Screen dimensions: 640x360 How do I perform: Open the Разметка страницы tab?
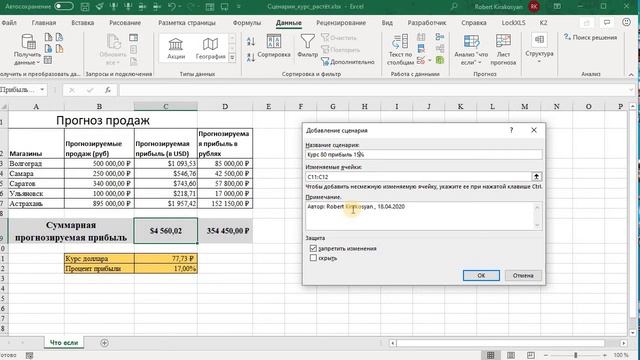[187, 23]
